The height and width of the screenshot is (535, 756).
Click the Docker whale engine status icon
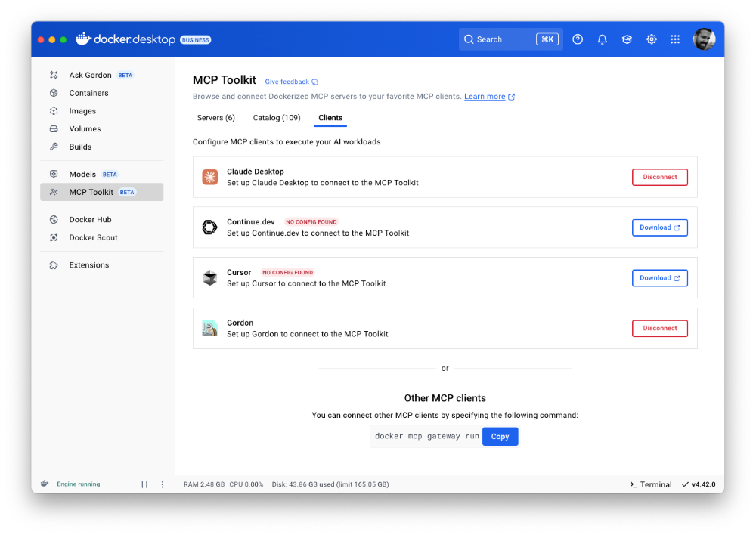pos(44,484)
